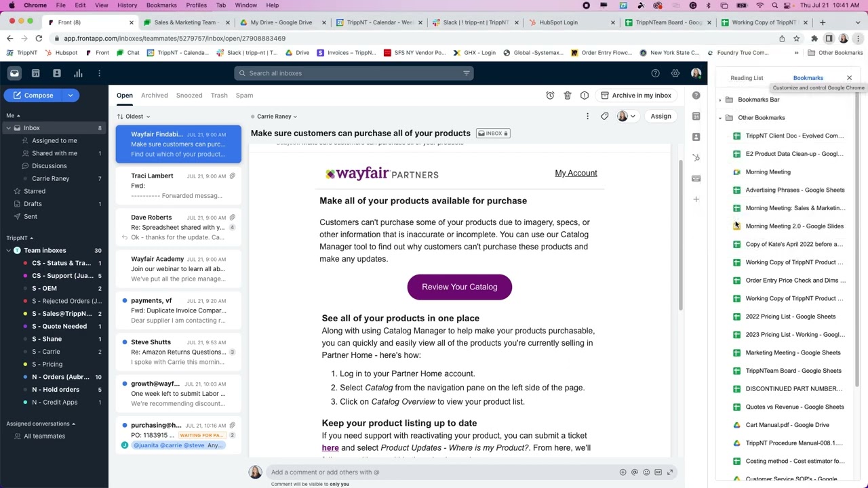
Task: Click the Assign button
Action: click(660, 117)
